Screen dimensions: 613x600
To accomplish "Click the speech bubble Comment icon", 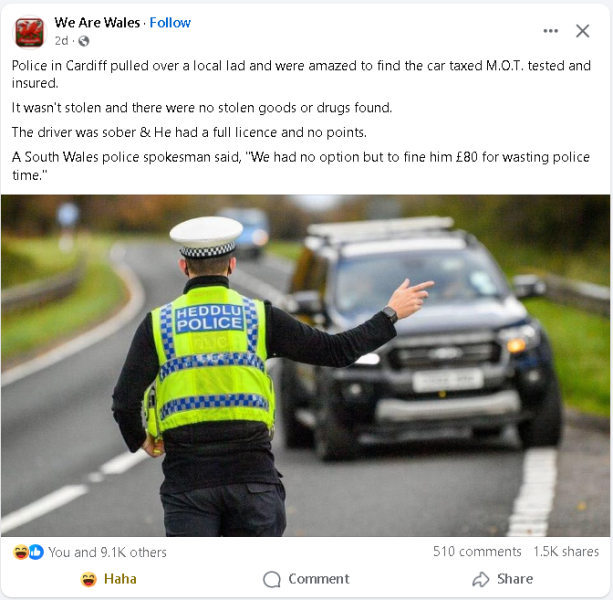I will 272,579.
